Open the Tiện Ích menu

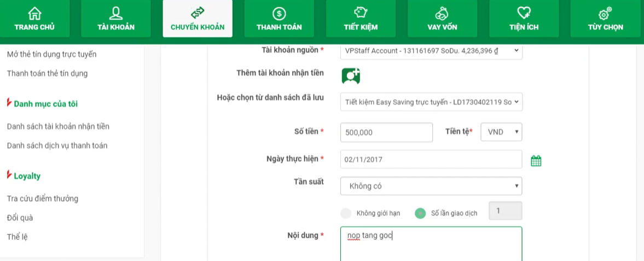coord(524,19)
